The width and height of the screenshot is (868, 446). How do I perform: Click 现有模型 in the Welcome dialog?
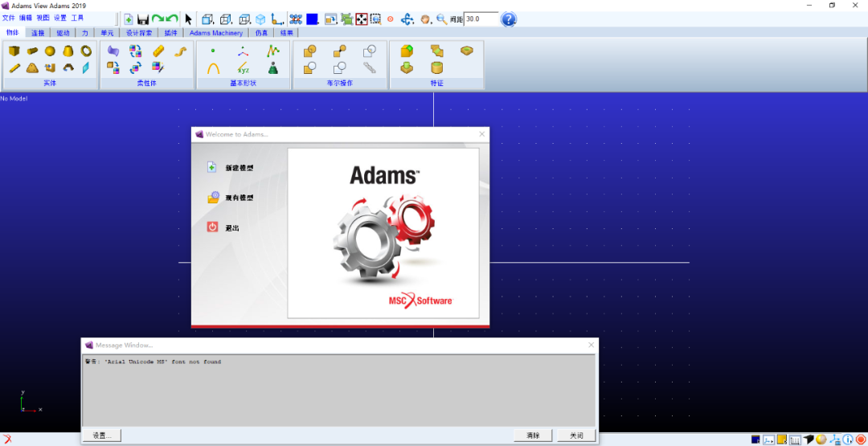pyautogui.click(x=240, y=198)
